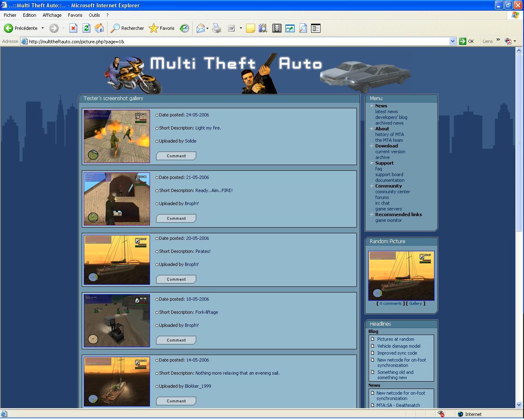The height and width of the screenshot is (420, 524).
Task: Open the ? help menu
Action: click(x=107, y=15)
